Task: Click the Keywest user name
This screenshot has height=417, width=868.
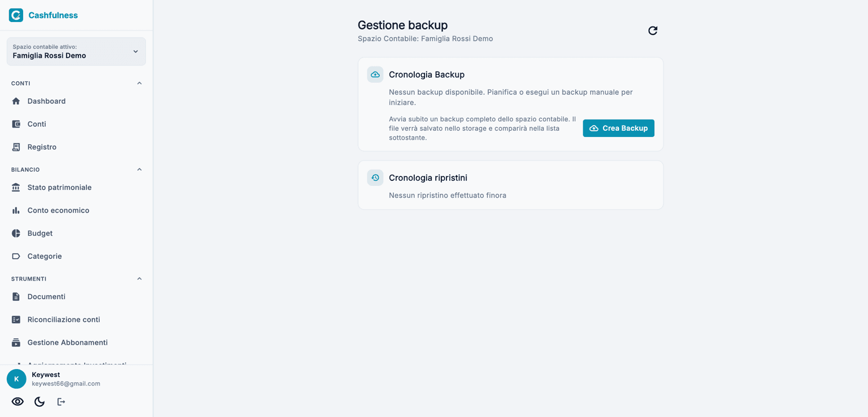Action: pos(46,375)
